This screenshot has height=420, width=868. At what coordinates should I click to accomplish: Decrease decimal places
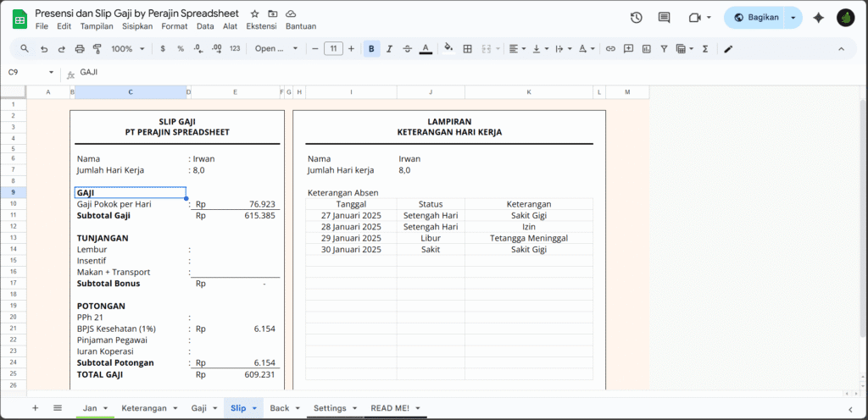pyautogui.click(x=198, y=48)
